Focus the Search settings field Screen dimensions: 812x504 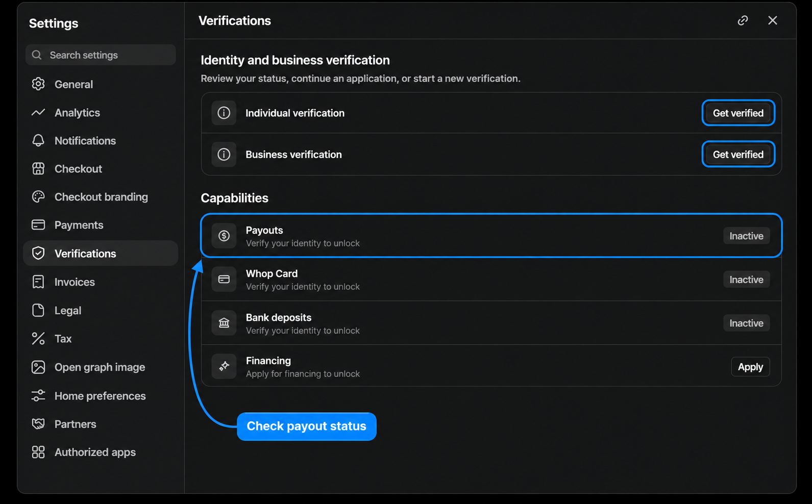101,55
